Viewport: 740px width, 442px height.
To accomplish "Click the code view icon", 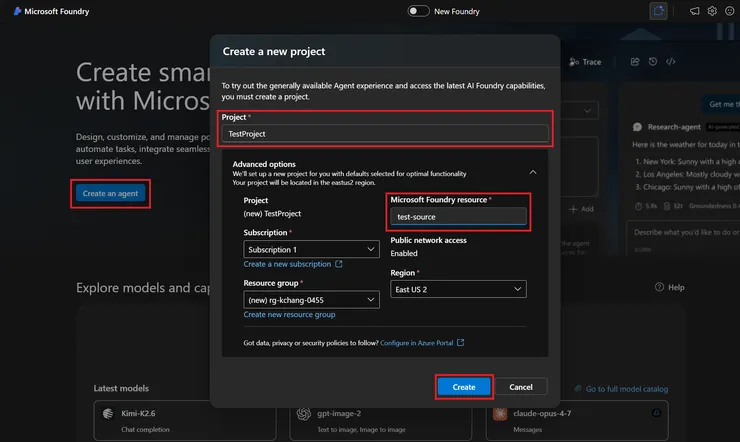I will coord(671,62).
